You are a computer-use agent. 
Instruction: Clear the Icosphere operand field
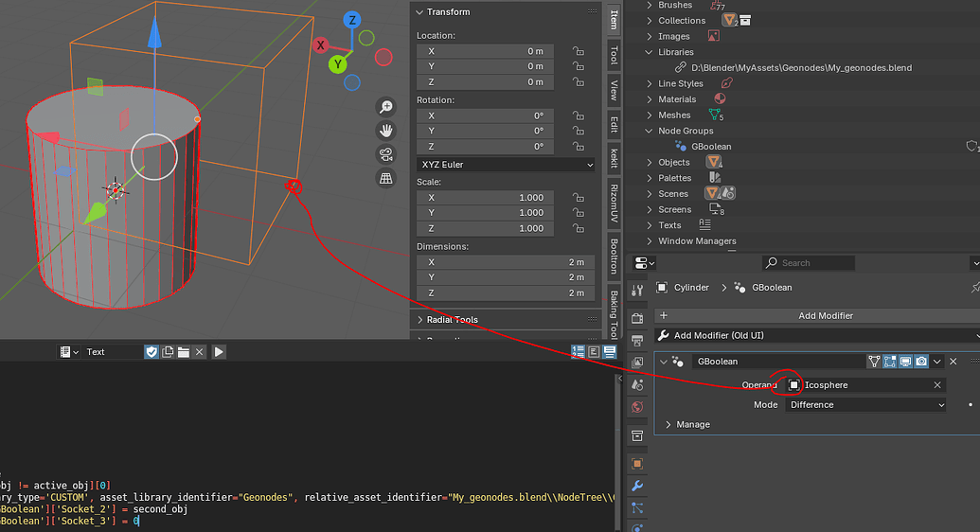[x=936, y=385]
